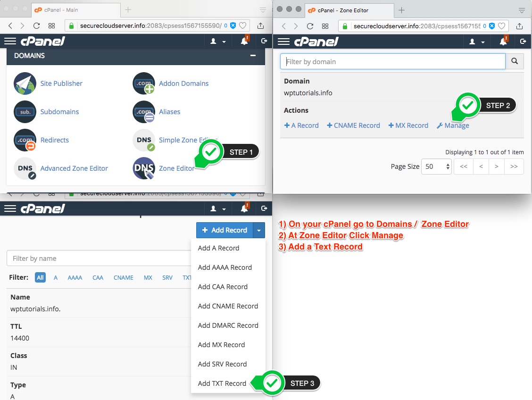Open notifications bell in bottom cPanel window
This screenshot has height=400, width=532.
point(245,208)
